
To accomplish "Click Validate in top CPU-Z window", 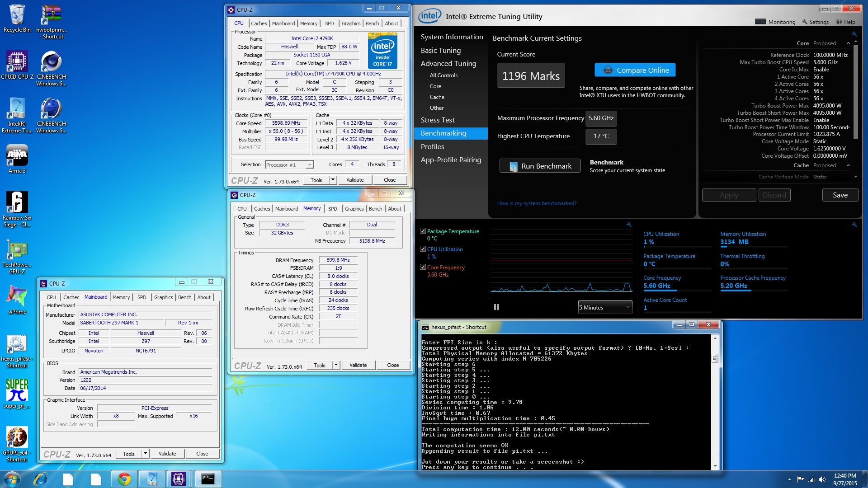I will (x=355, y=180).
